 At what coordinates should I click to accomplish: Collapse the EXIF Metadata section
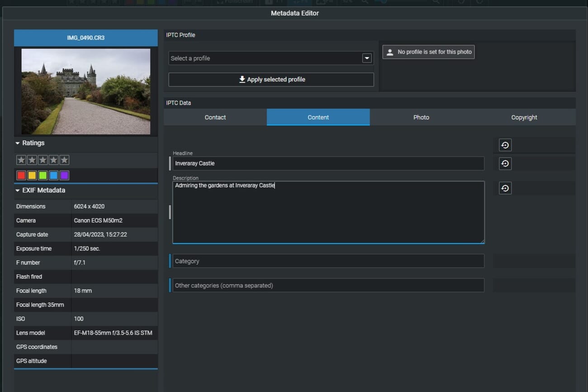point(18,190)
